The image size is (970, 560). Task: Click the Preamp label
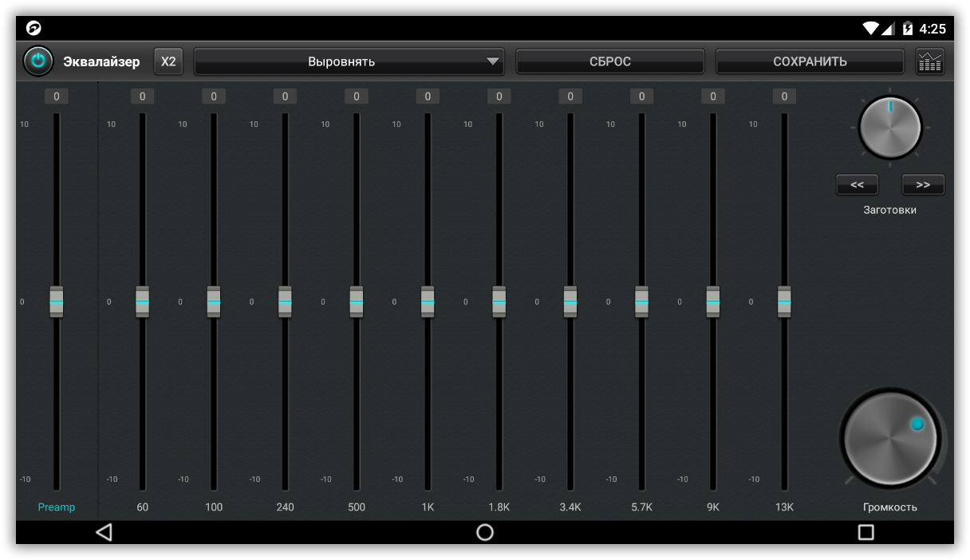(x=57, y=507)
